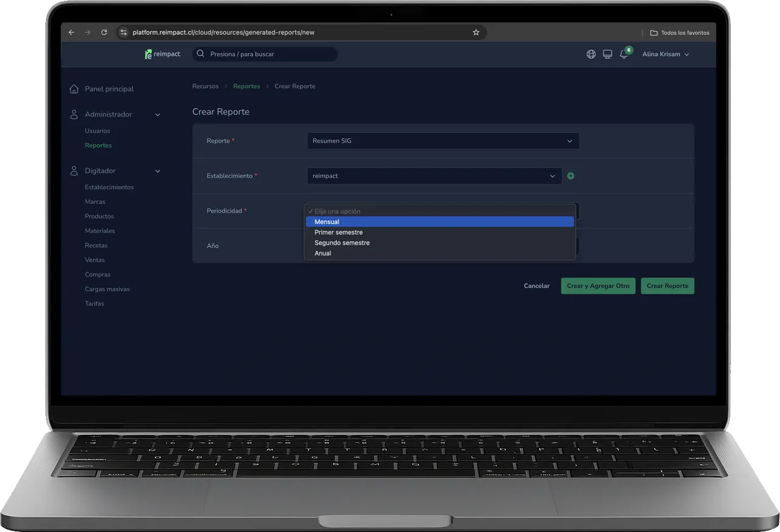Click the green plus icon beside Establecimiento

point(570,175)
